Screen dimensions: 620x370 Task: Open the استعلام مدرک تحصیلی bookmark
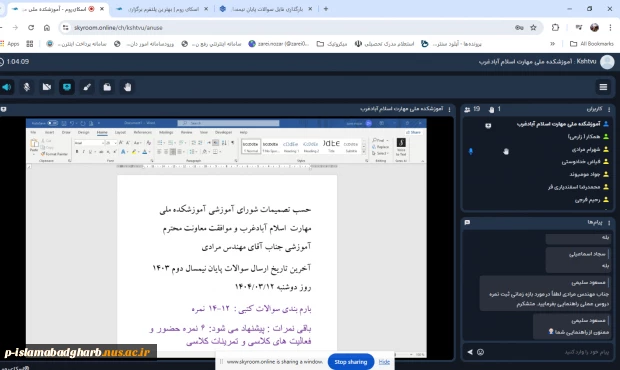384,44
